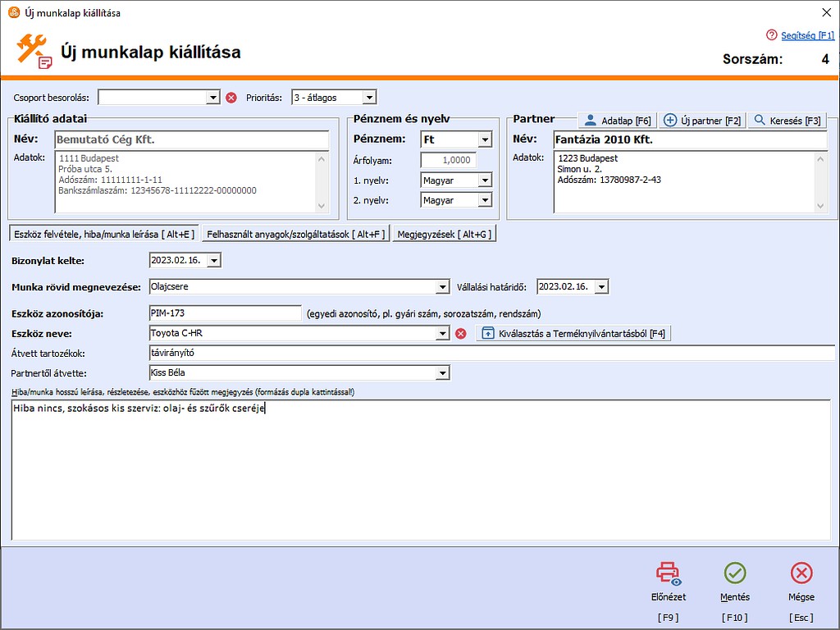Add new partner with Új partner [F2]
This screenshot has width=840, height=630.
702,121
